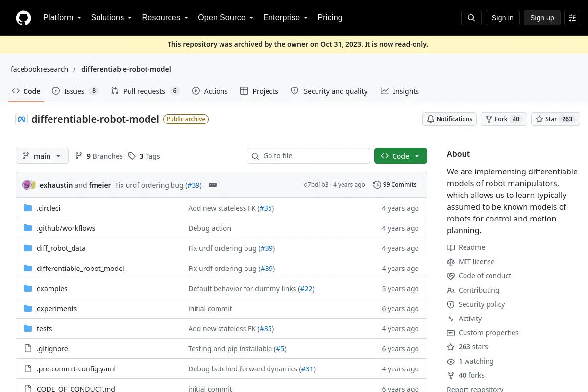588x392 pixels.
Task: Click the Go to file search field
Action: click(309, 156)
